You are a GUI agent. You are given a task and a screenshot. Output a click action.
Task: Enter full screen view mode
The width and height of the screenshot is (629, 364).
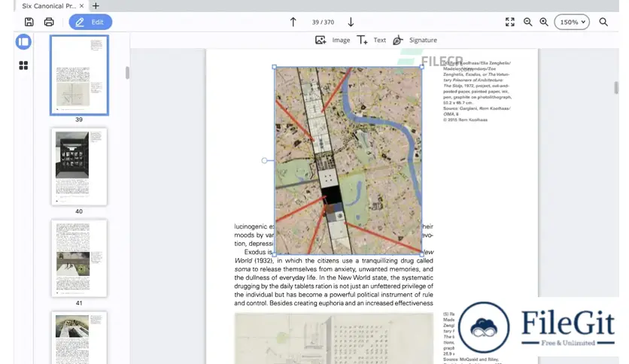pos(510,22)
